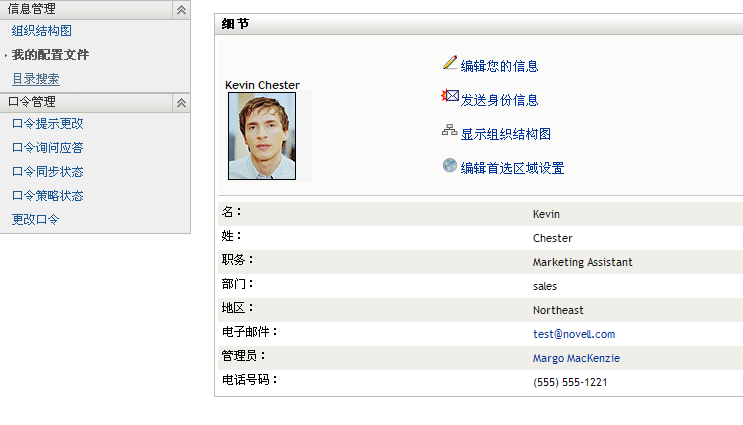Open 口令策略状态 page
The image size is (743, 425).
(x=48, y=196)
